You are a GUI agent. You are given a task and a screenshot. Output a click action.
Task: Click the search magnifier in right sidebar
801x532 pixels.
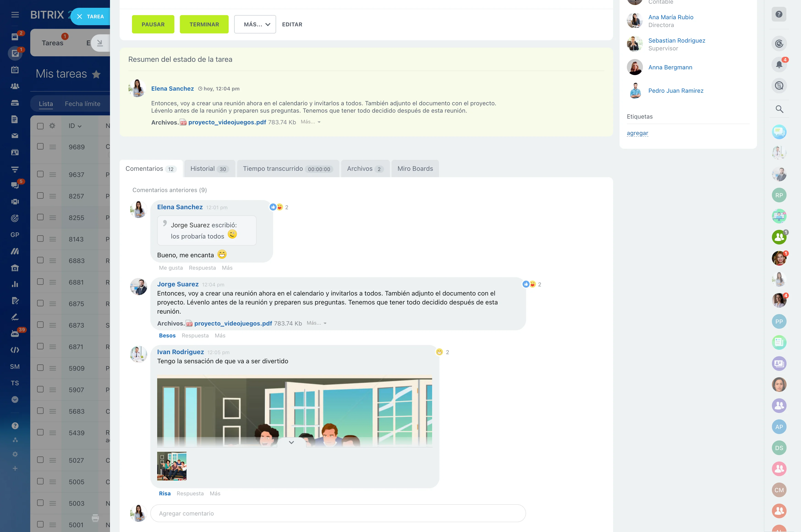tap(779, 109)
